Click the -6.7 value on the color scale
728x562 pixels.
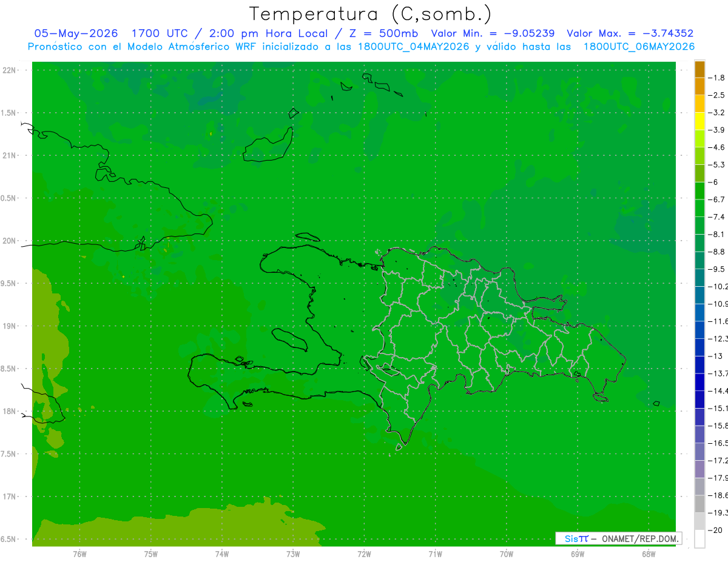(x=718, y=199)
